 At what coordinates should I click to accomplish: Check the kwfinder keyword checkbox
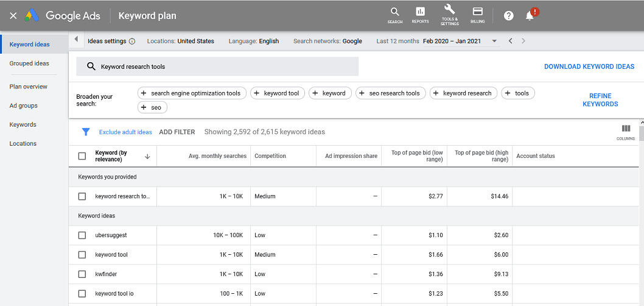[82, 274]
